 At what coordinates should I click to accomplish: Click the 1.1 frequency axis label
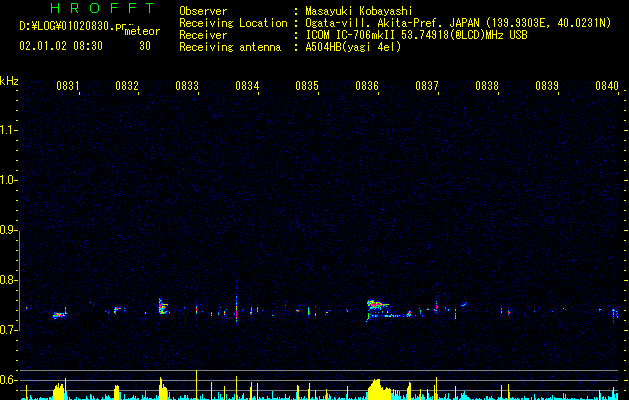tap(8, 130)
